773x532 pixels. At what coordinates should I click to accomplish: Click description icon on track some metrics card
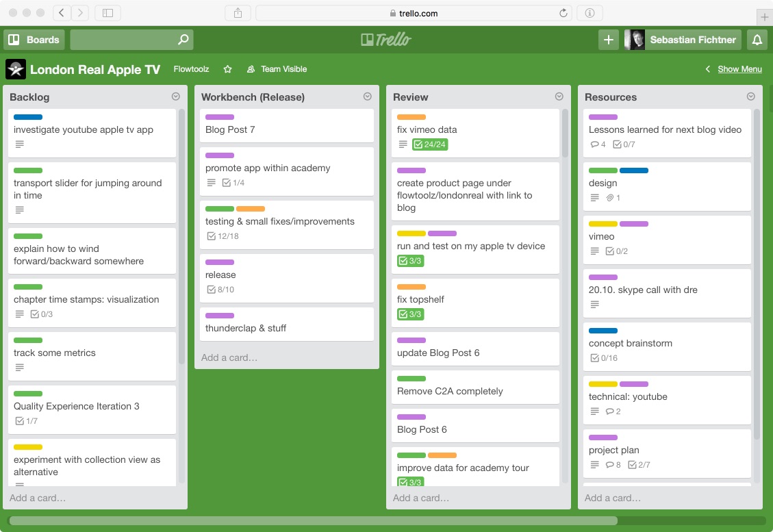pos(19,367)
